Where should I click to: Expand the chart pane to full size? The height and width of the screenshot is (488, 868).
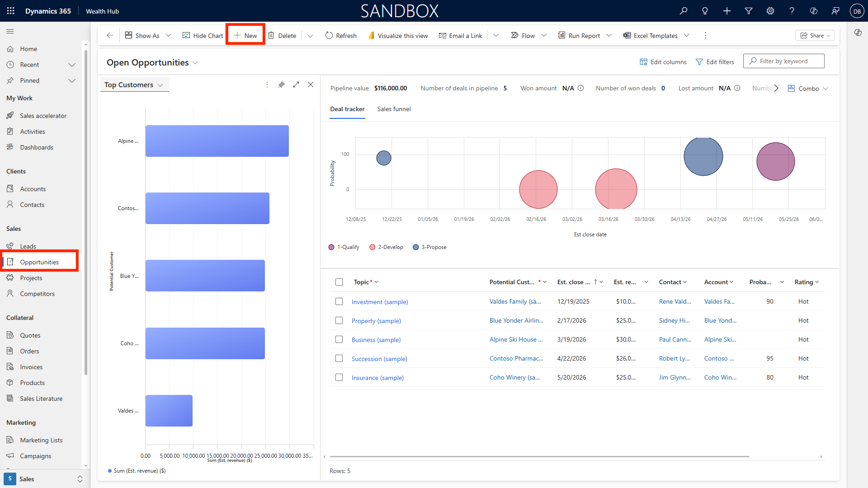click(x=296, y=84)
